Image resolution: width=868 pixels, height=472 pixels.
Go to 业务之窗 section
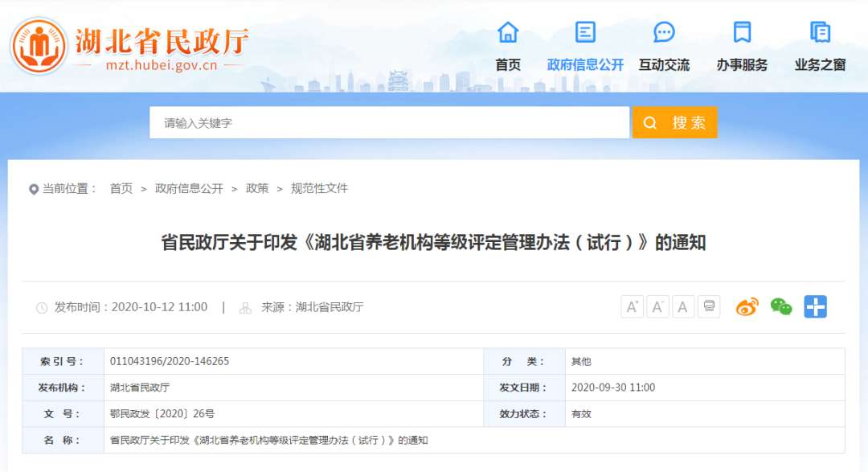820,65
